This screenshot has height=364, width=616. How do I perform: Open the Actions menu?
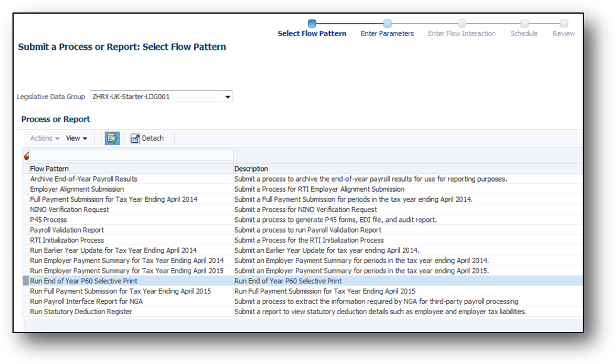[45, 138]
